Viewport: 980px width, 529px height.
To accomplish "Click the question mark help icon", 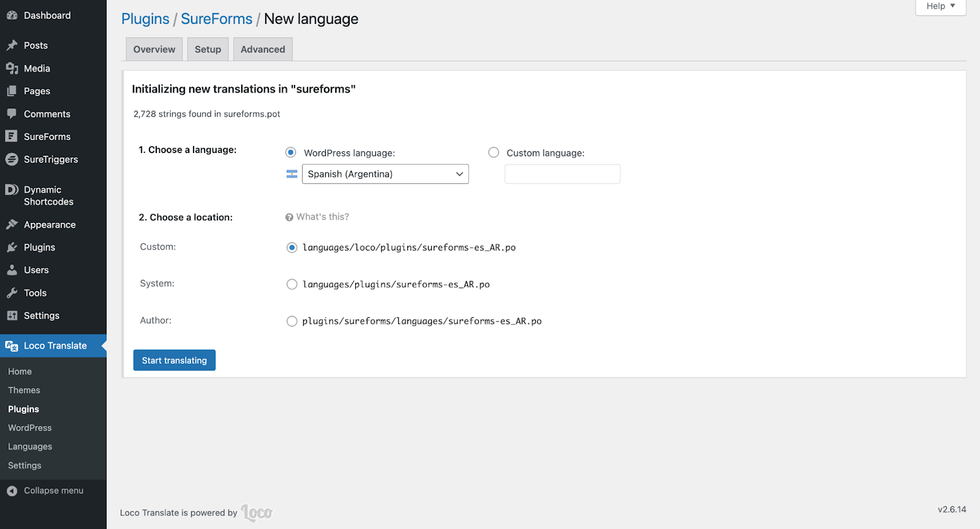I will point(289,217).
